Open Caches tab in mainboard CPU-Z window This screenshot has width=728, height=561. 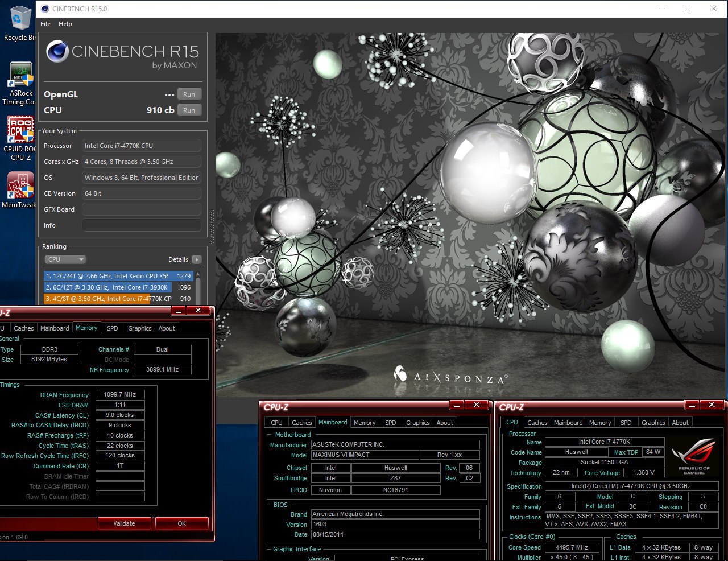point(301,423)
